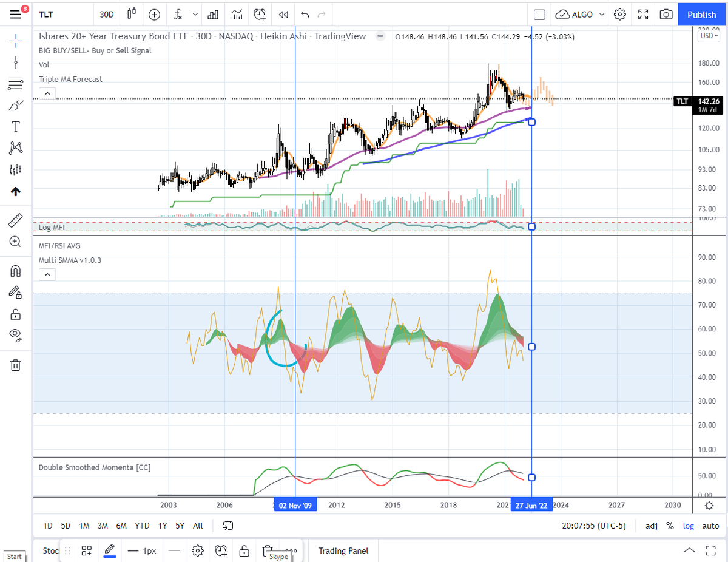Select the arrow up icon tool
728x562 pixels.
16,191
